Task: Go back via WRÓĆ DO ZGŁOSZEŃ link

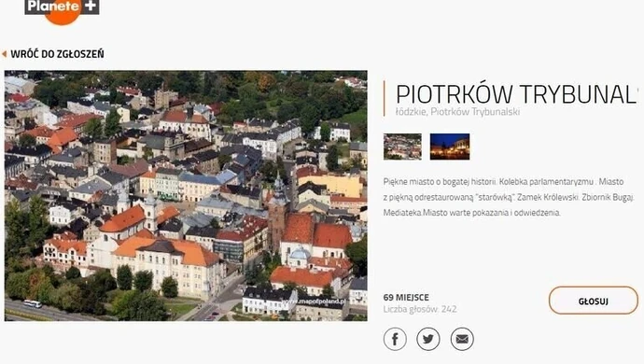Action: click(57, 54)
